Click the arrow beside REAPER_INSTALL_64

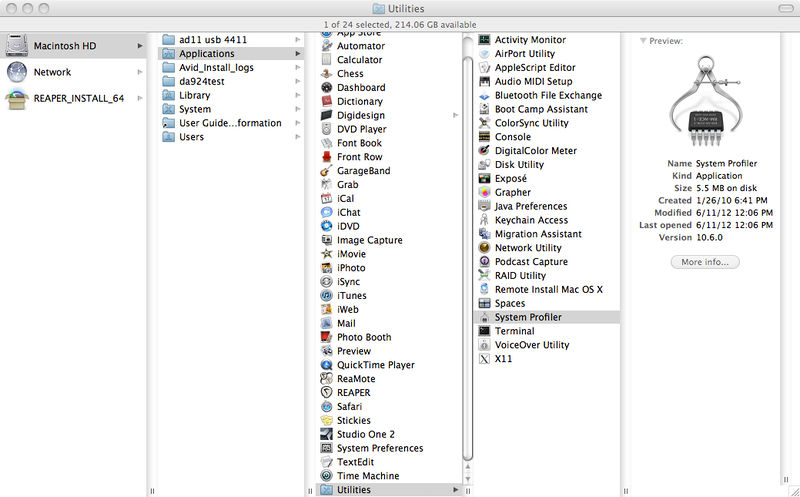(x=140, y=98)
